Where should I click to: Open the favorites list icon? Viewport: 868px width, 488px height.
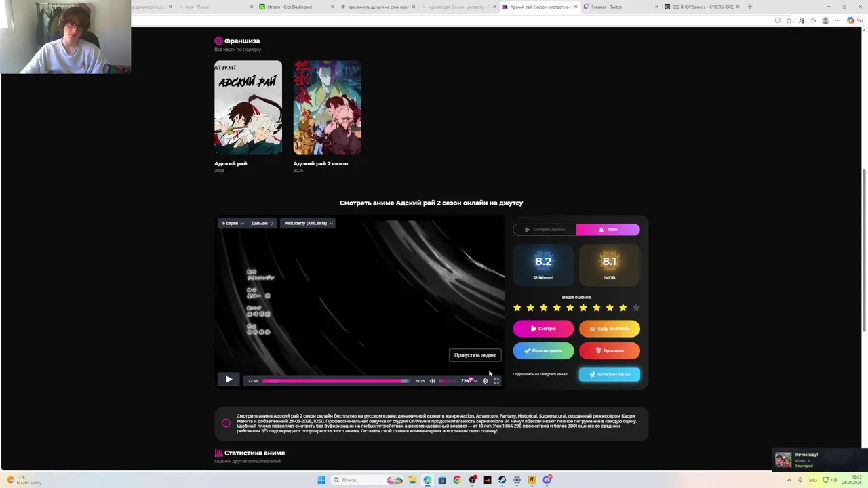click(x=813, y=20)
